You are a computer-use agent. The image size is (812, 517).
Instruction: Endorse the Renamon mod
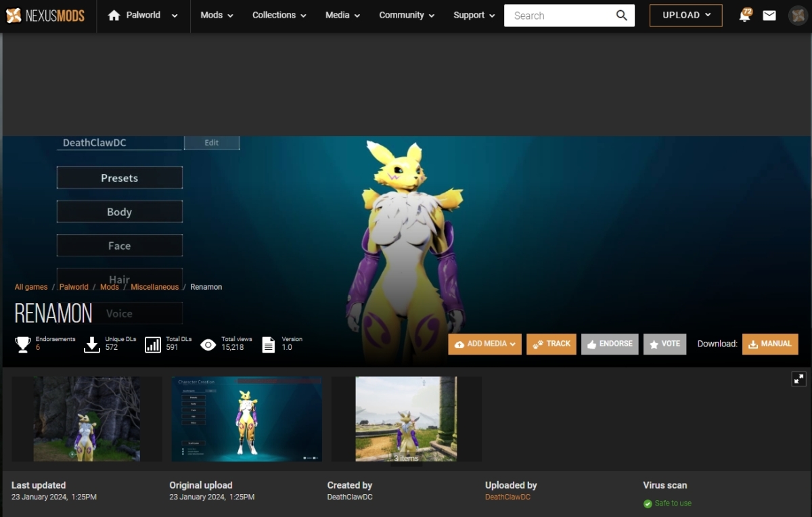click(x=609, y=344)
